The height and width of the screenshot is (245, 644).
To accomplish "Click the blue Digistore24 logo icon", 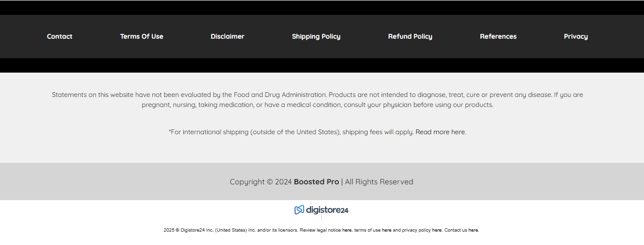I will coord(299,210).
